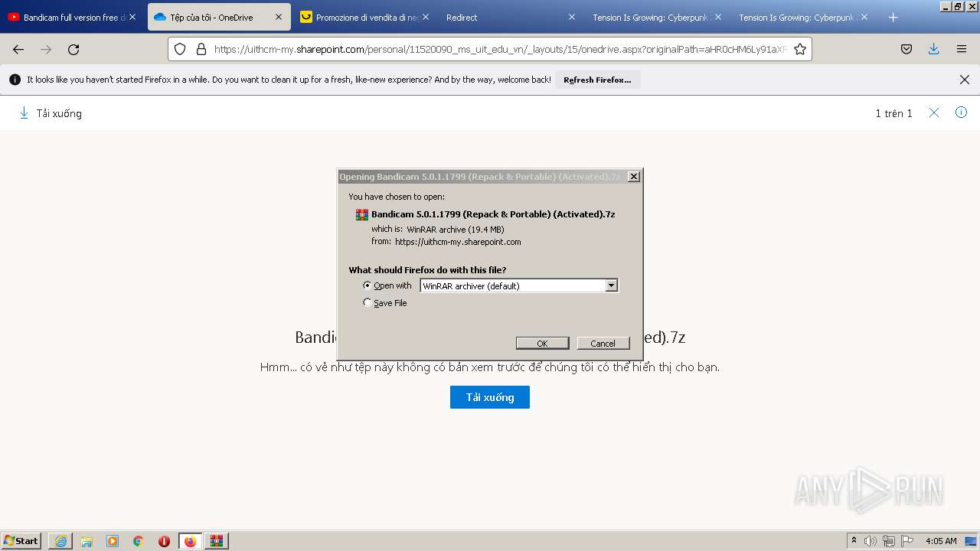Open the Windows Start menu
The height and width of the screenshot is (551, 980).
tap(21, 541)
